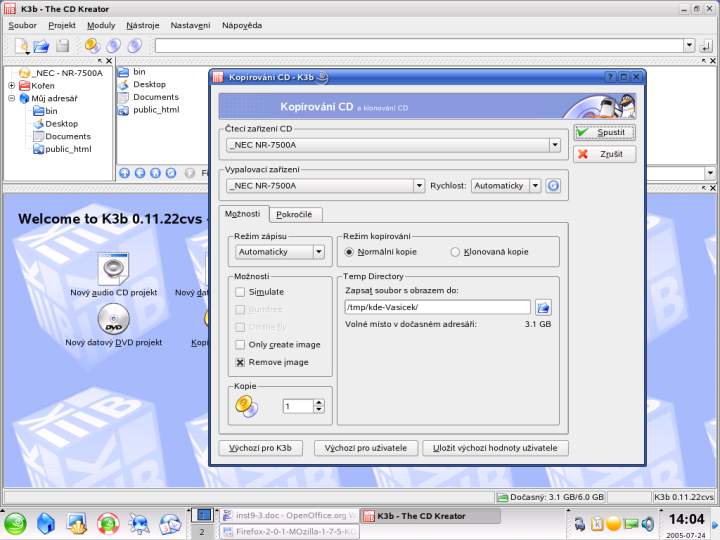Open New audio CD project icon
This screenshot has height=540, width=720.
coord(113,268)
